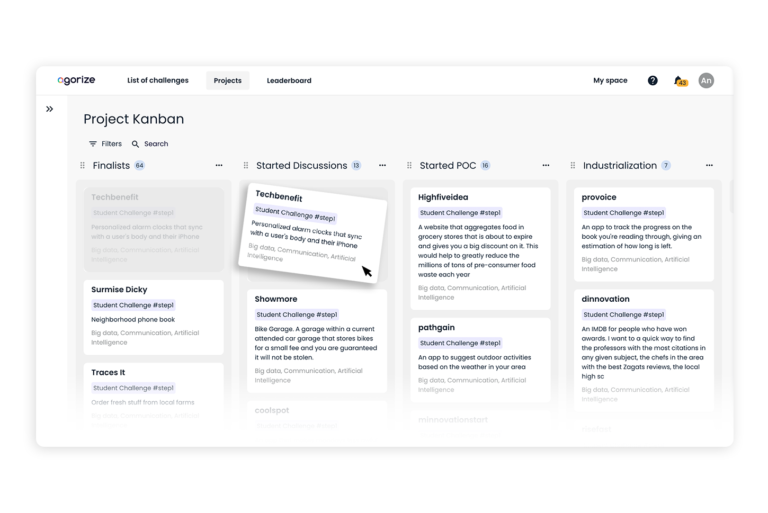Click the Industrialization column drag handle
This screenshot has width=768, height=513.
click(572, 166)
